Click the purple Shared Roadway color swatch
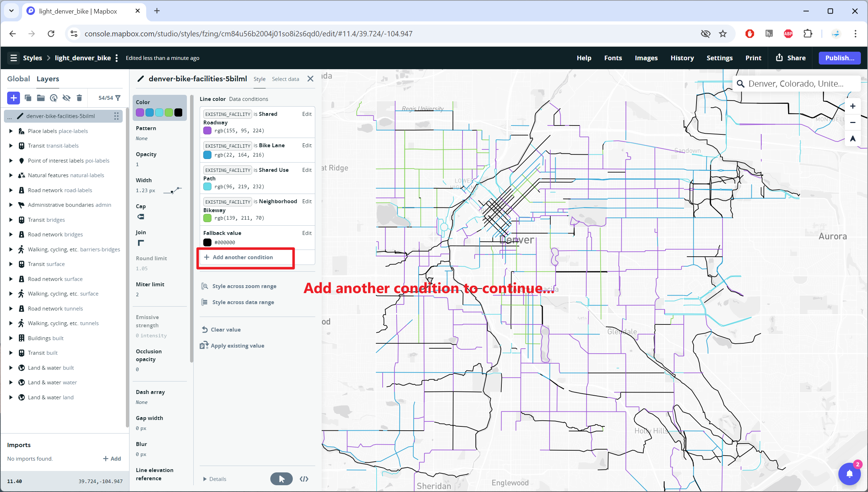868x492 pixels. coord(207,130)
